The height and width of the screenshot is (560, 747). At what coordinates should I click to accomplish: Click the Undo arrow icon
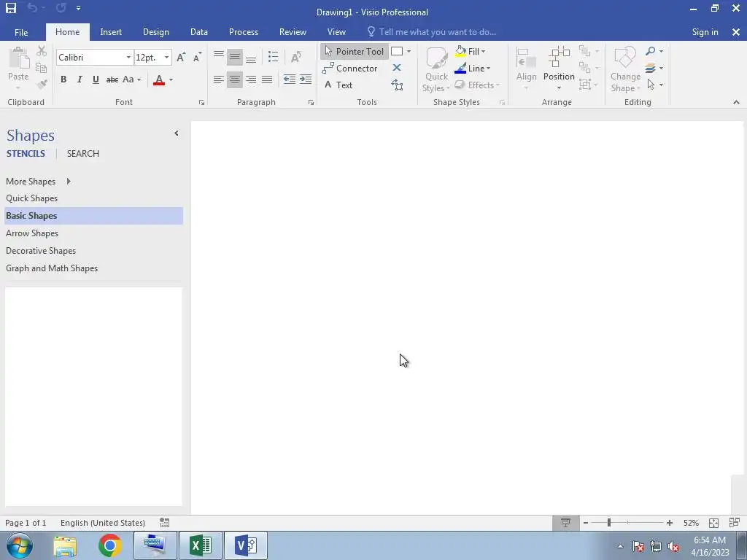[x=32, y=7]
